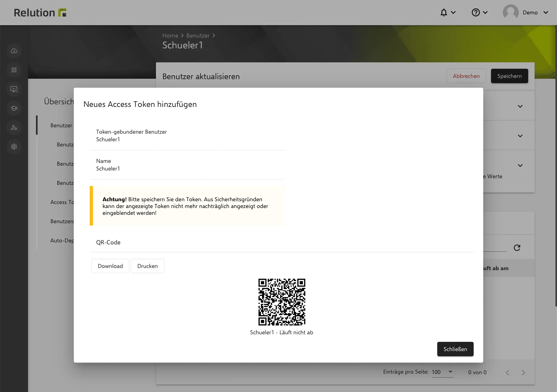Open the users management icon in sidebar

click(14, 127)
